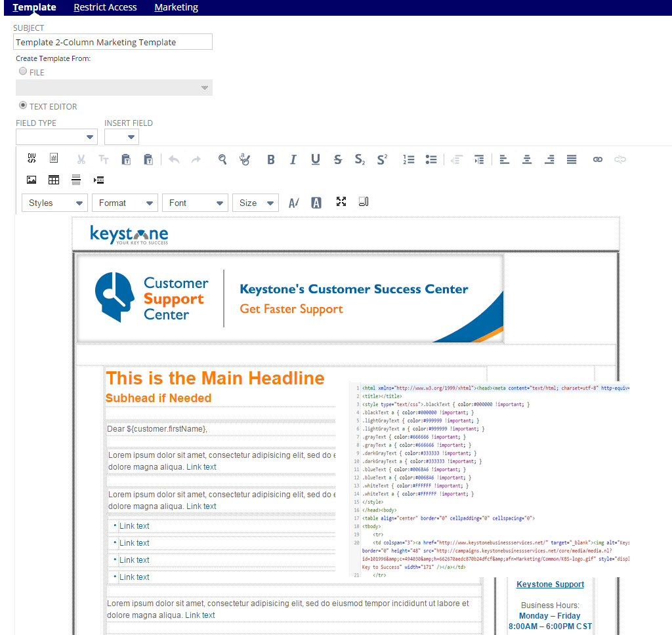Image resolution: width=672 pixels, height=635 pixels.
Task: Click the Cut scissors icon
Action: 81,160
